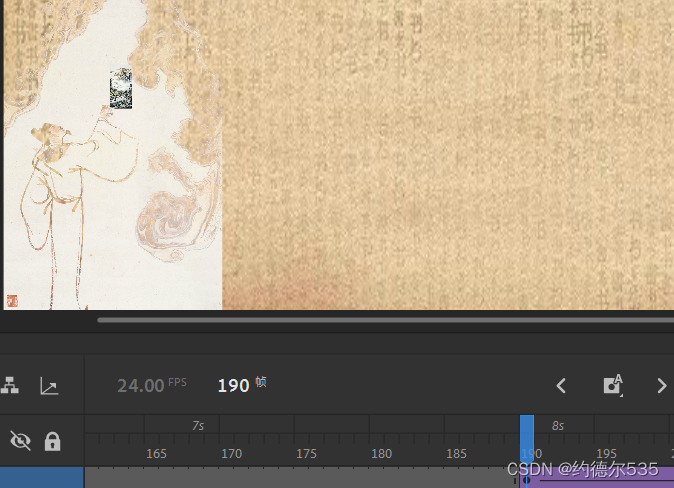Viewport: 674px width, 488px height.
Task: Select the purple tween span in layer
Action: (597, 478)
